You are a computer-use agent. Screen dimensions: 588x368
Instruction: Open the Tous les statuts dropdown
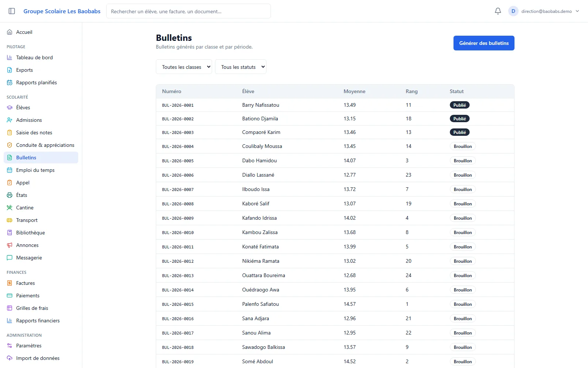pyautogui.click(x=241, y=67)
